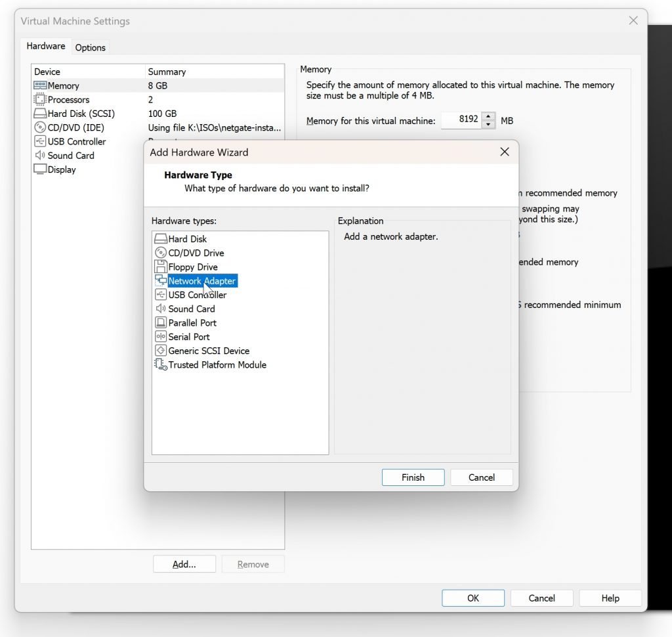Click the memory size input field
672x637 pixels.
pyautogui.click(x=461, y=120)
